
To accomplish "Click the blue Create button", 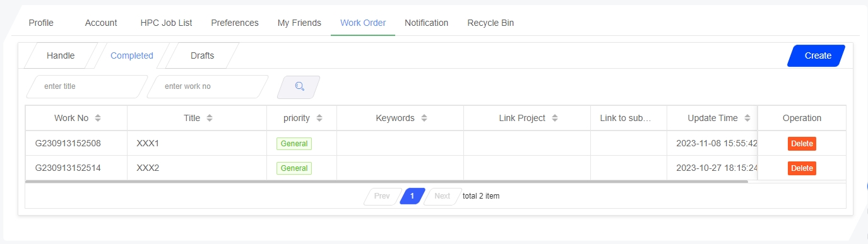I will (x=816, y=55).
